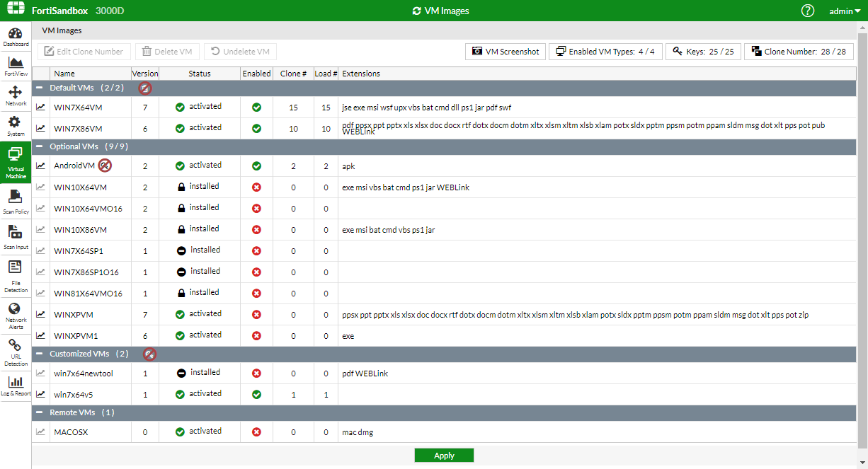Click the Clone # value 15 for WIN7X64VM
Screen dimensions: 868x469
click(x=293, y=108)
